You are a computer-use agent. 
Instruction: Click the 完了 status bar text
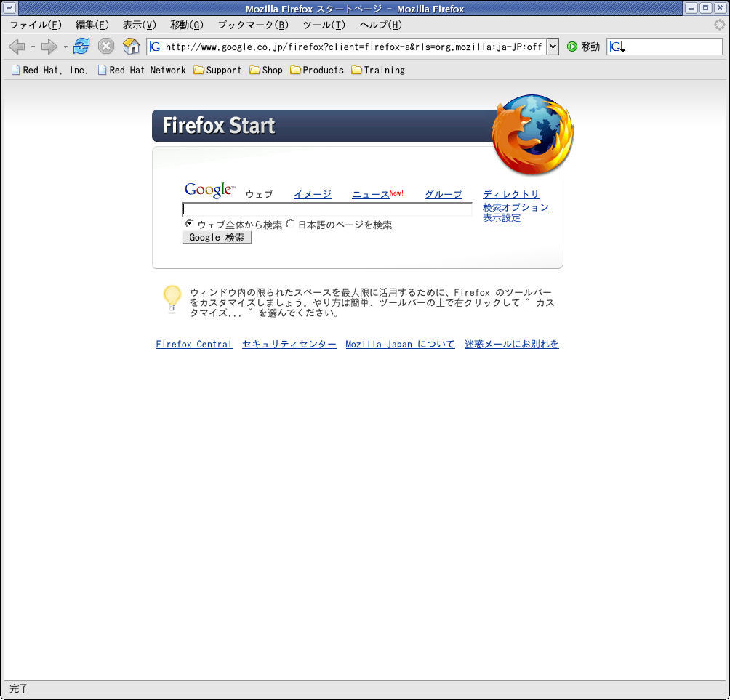[x=19, y=688]
